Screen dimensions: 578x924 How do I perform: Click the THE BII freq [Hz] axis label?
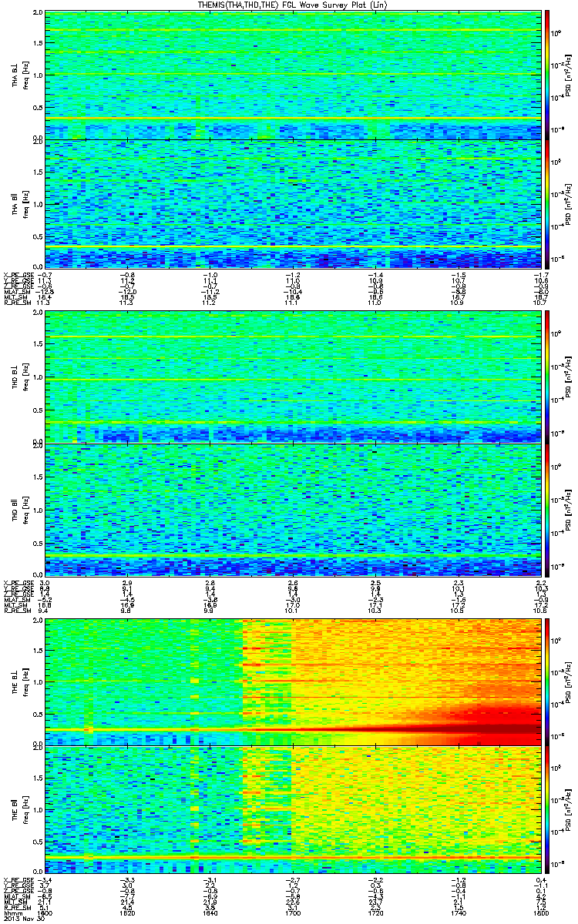pyautogui.click(x=25, y=811)
